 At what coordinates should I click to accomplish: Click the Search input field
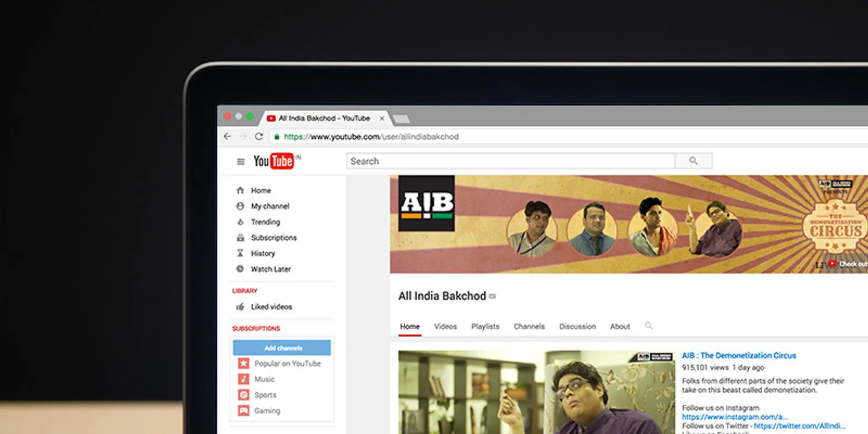[511, 161]
